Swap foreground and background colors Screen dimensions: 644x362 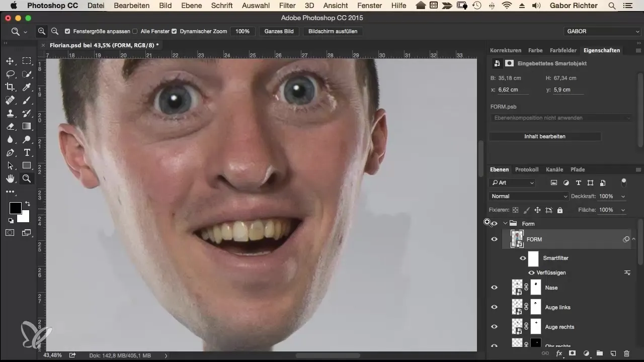pyautogui.click(x=27, y=204)
